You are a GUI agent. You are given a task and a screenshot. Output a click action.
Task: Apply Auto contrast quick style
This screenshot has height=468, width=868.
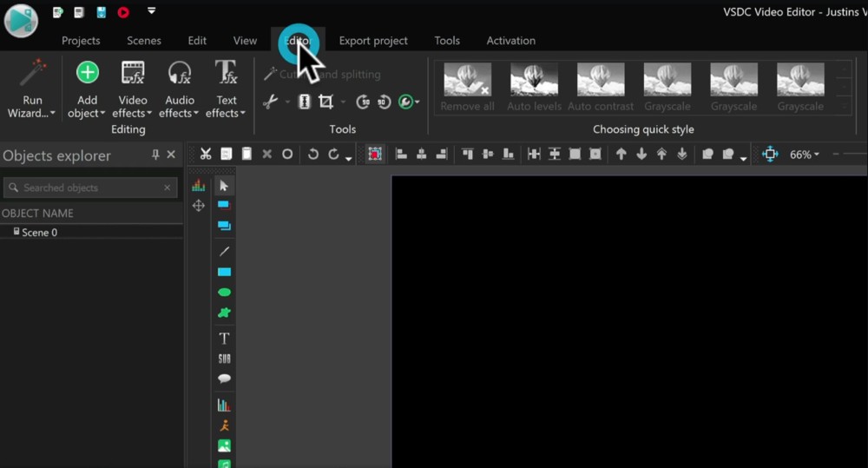pos(601,87)
